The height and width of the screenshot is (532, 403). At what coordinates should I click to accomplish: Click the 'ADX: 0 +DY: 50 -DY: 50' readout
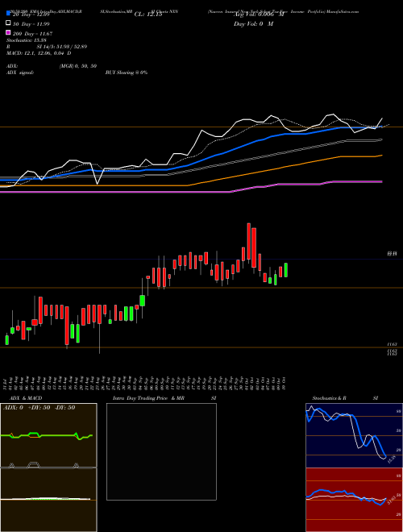[x=39, y=408]
